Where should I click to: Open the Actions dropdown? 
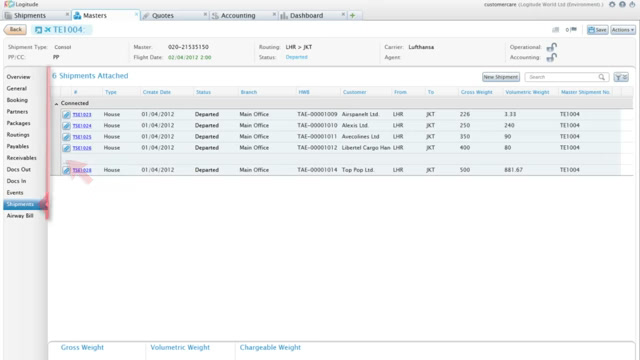click(623, 30)
